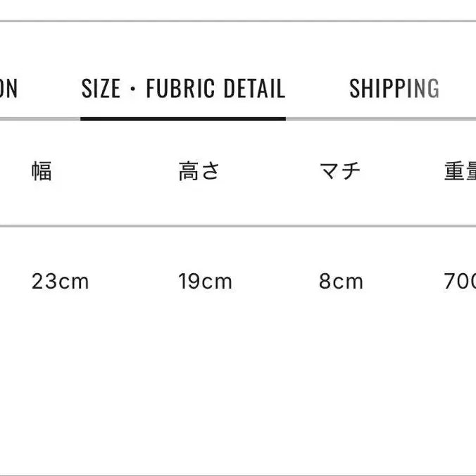Select the weight value starting with 700
Viewport: 476px width, 476px height.
460,282
